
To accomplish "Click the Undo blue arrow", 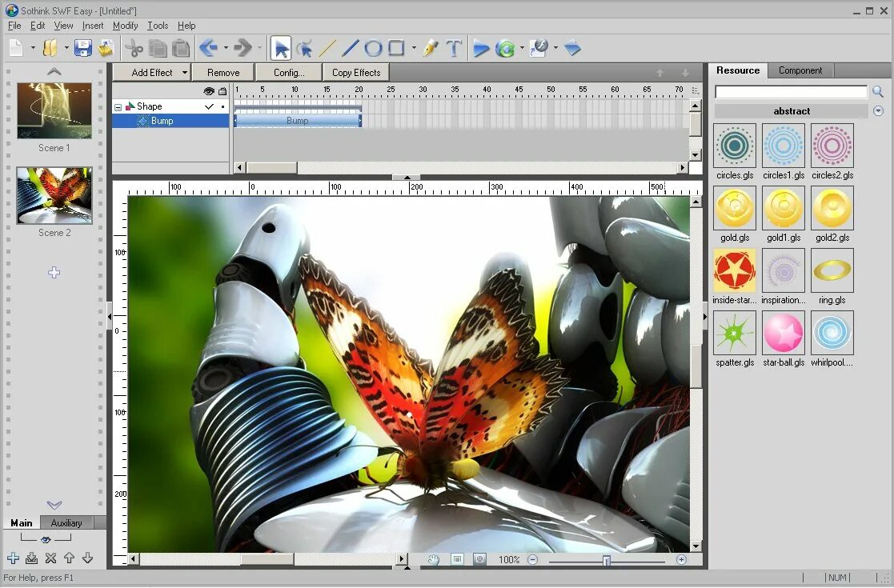I will 209,49.
